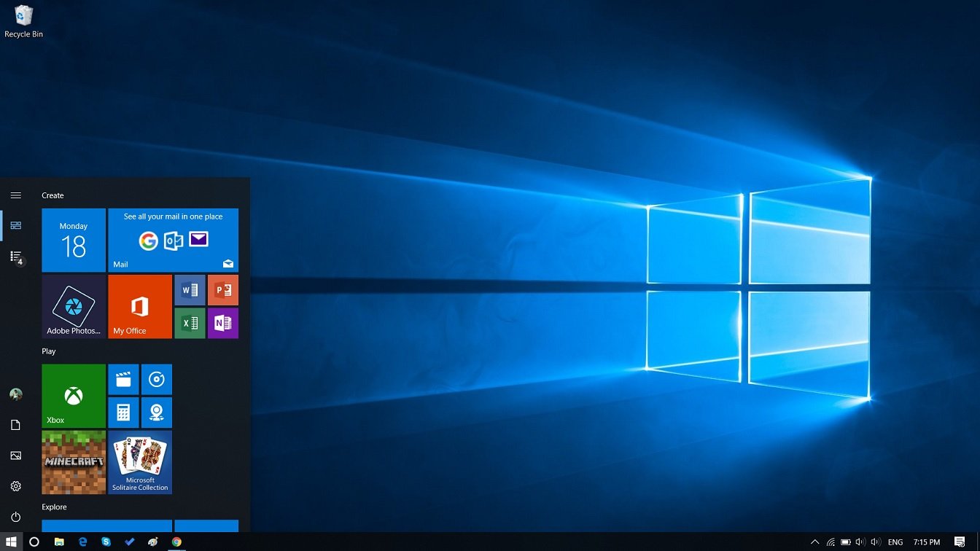Show hidden system tray icons
Image resolution: width=980 pixels, height=551 pixels.
pos(814,542)
